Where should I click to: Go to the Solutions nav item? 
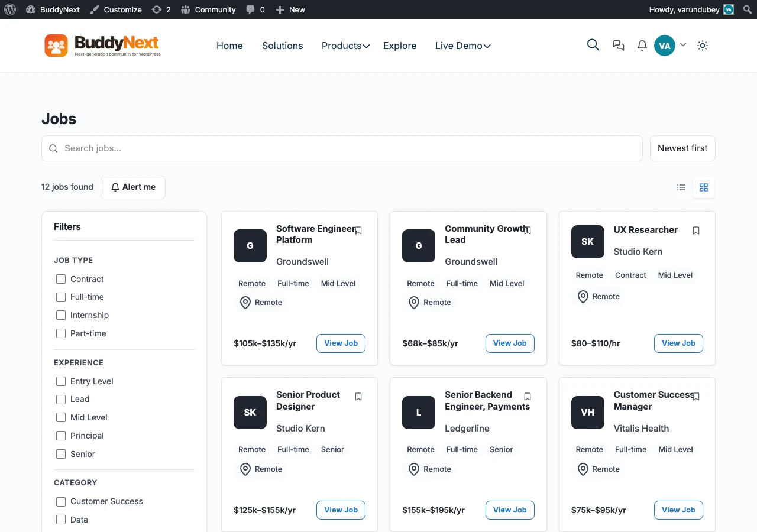(x=283, y=46)
